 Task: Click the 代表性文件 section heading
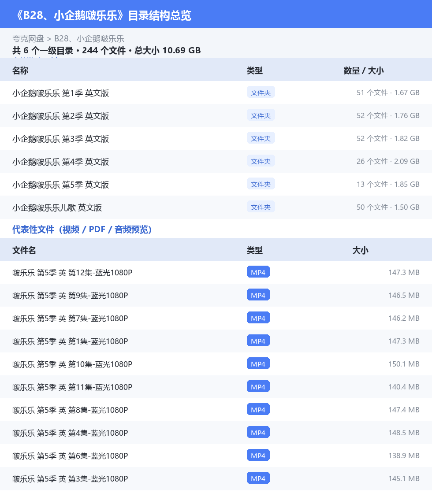click(82, 230)
